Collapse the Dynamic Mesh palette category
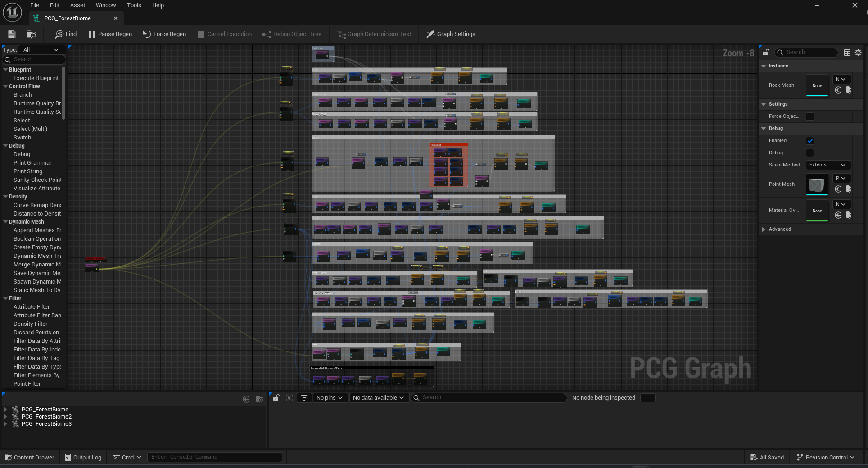This screenshot has height=468, width=868. tap(5, 222)
